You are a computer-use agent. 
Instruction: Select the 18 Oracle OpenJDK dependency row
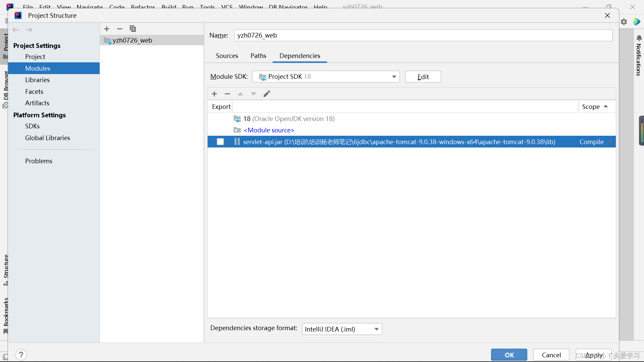[x=412, y=119]
